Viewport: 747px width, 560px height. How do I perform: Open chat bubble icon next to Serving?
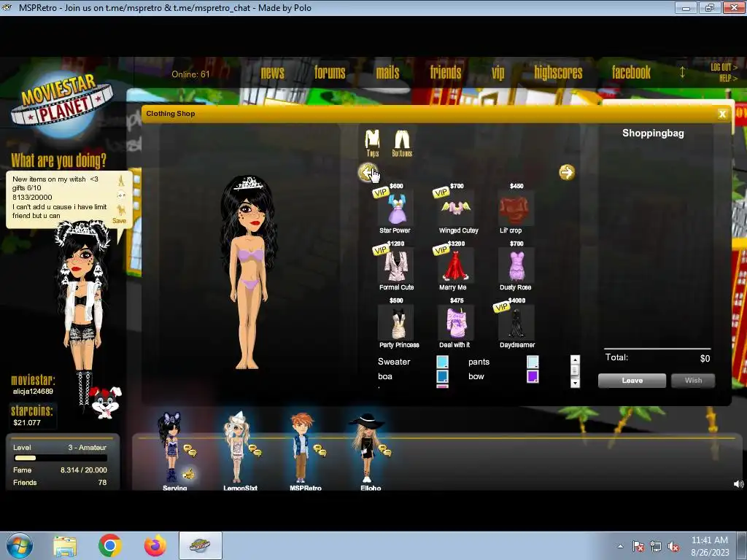(x=190, y=451)
